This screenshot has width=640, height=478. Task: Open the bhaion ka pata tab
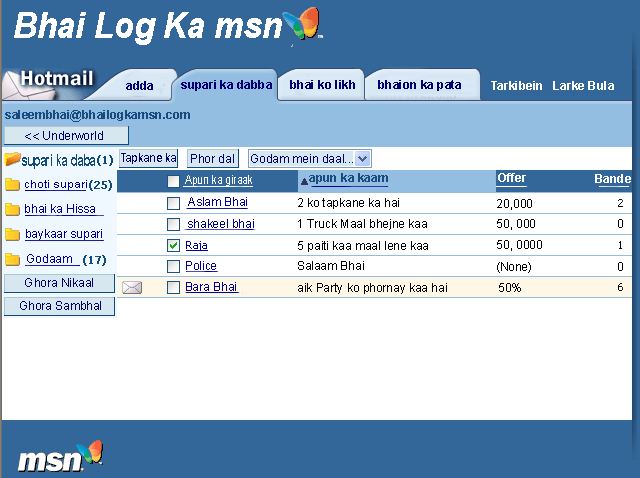point(419,85)
